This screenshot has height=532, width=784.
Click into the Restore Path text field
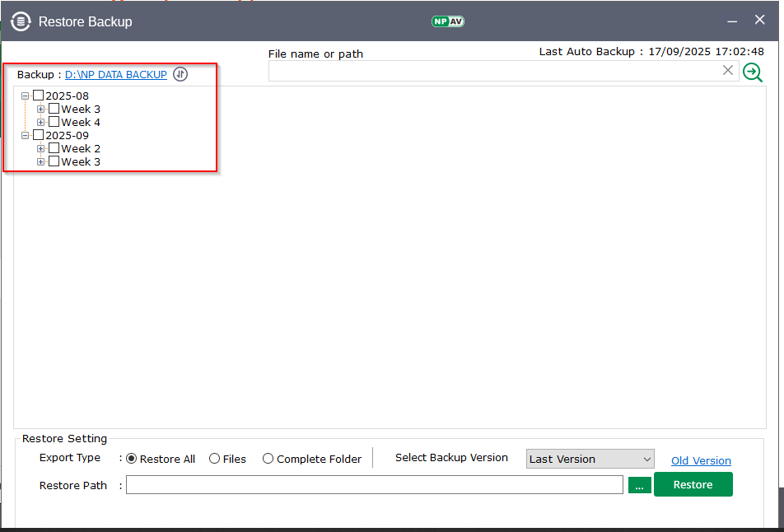coord(374,485)
